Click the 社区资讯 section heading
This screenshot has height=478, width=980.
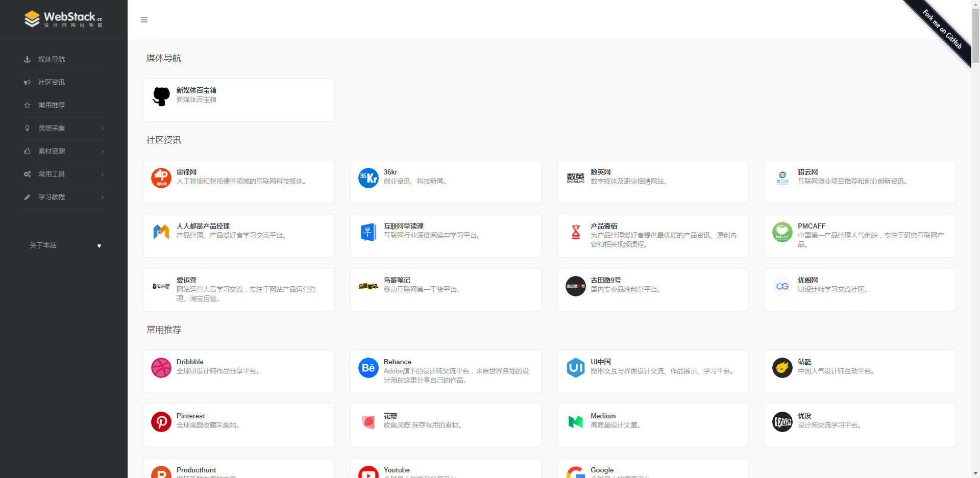click(164, 140)
